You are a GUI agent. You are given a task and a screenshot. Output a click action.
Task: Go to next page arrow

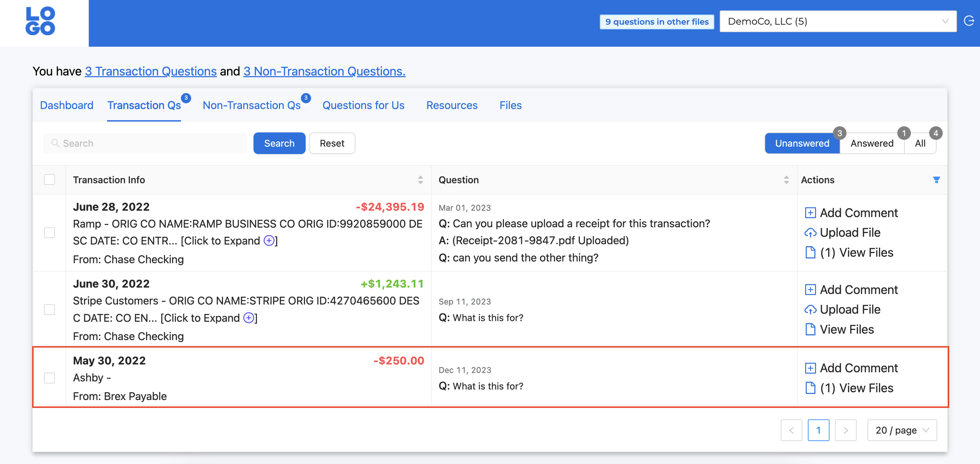[x=846, y=430]
